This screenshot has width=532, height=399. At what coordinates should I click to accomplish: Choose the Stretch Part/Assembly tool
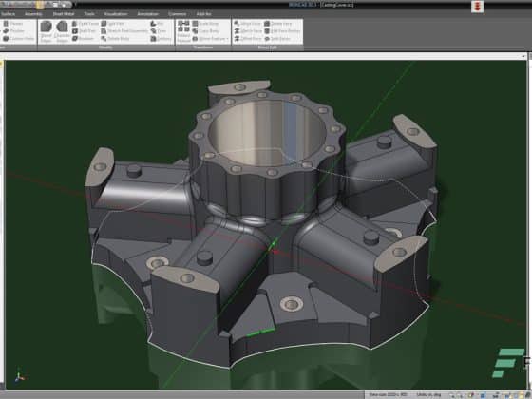(124, 30)
